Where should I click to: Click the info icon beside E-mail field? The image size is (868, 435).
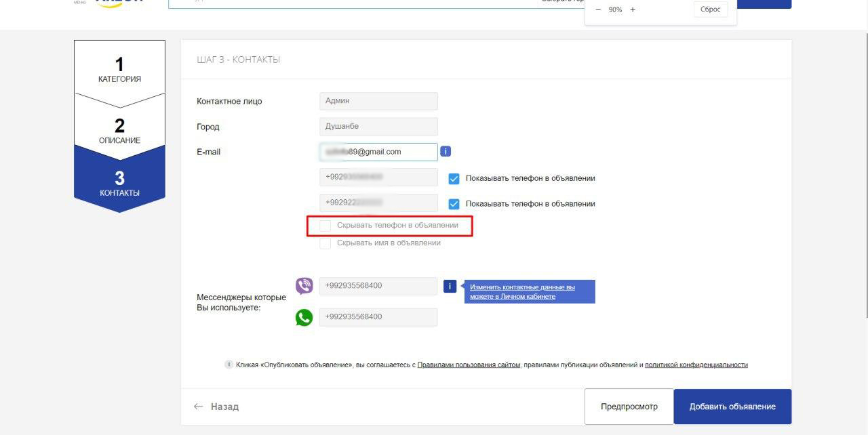pyautogui.click(x=446, y=152)
